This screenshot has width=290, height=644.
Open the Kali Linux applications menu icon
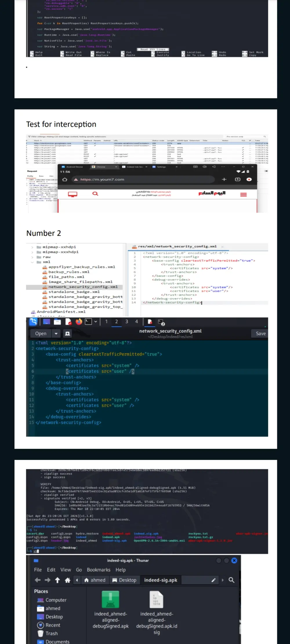[33, 321]
